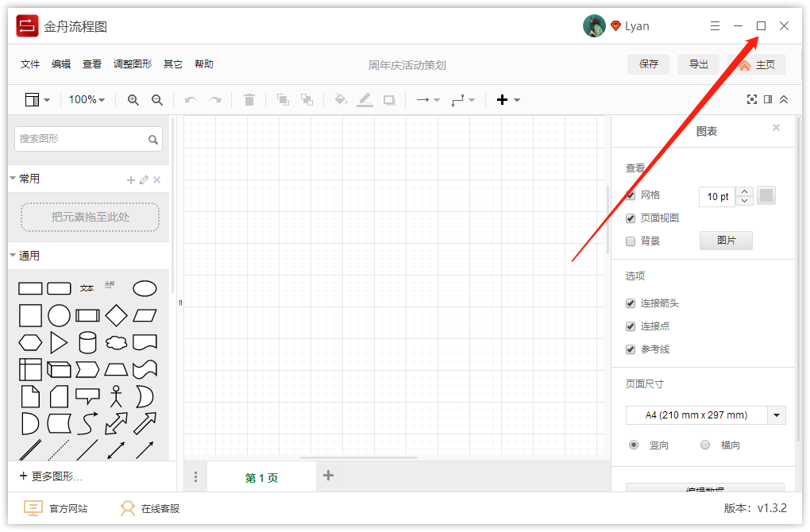Select the ellipse shape in the shape library
810x532 pixels.
[x=144, y=287]
